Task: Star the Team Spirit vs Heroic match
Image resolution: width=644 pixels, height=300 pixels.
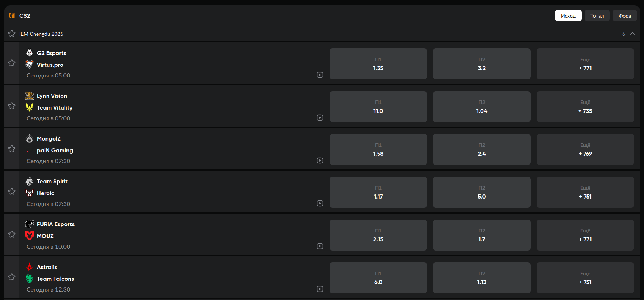Action: tap(12, 192)
